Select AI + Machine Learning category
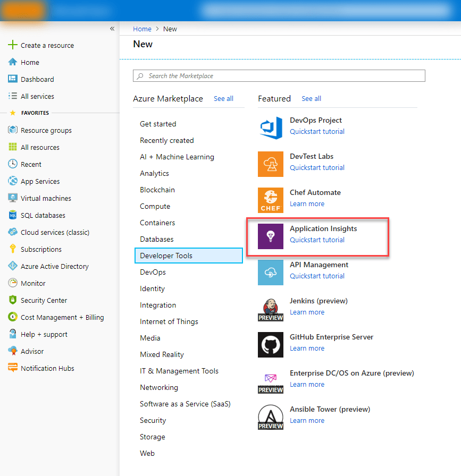461x476 pixels. pos(177,157)
